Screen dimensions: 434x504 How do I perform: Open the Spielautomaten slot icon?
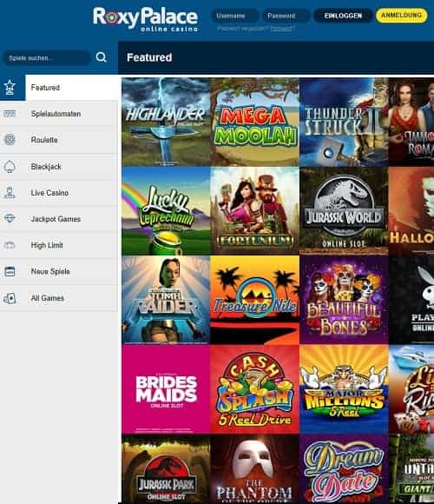(x=10, y=114)
